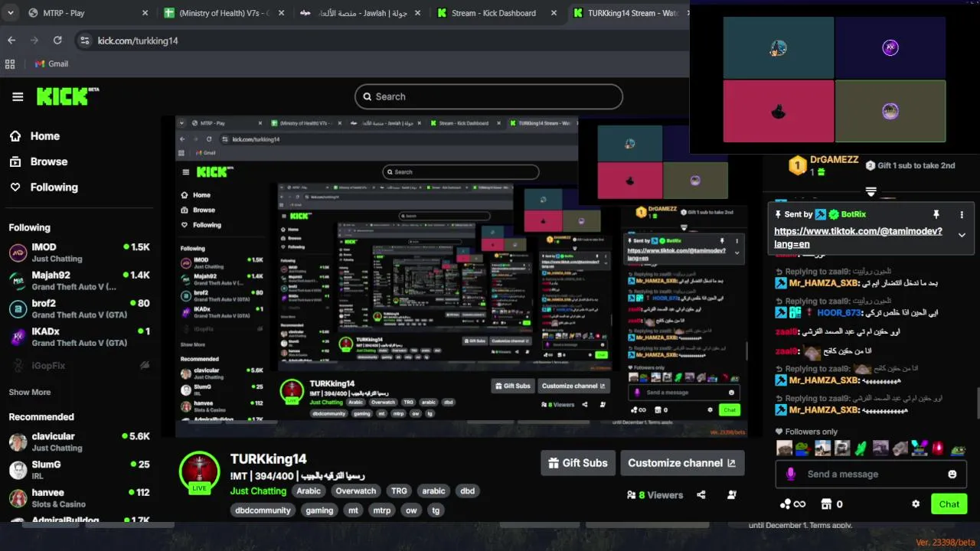Image resolution: width=980 pixels, height=551 pixels.
Task: Toggle muted icon beside iGopFix
Action: [145, 366]
